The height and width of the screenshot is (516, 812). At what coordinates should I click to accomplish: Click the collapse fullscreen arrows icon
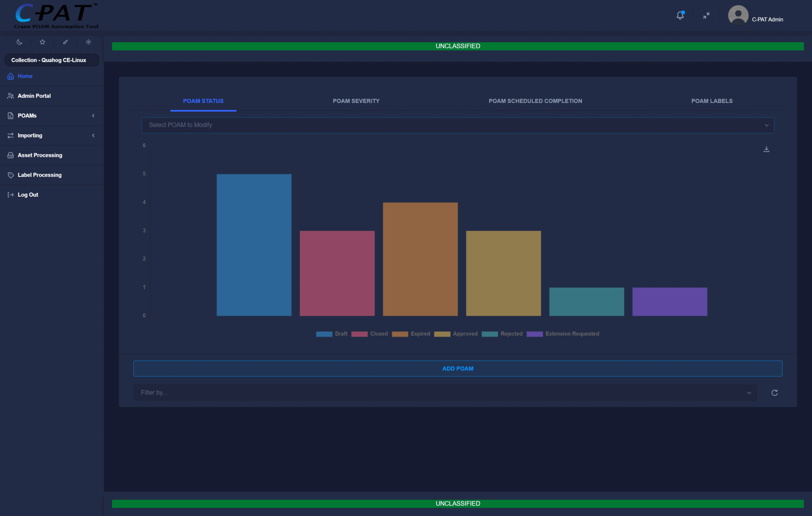(x=706, y=16)
